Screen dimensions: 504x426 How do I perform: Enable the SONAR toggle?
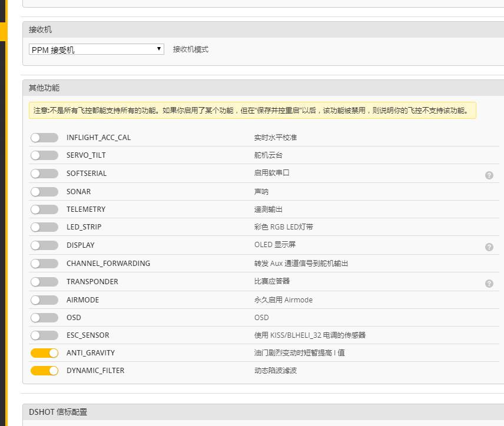[x=44, y=192]
